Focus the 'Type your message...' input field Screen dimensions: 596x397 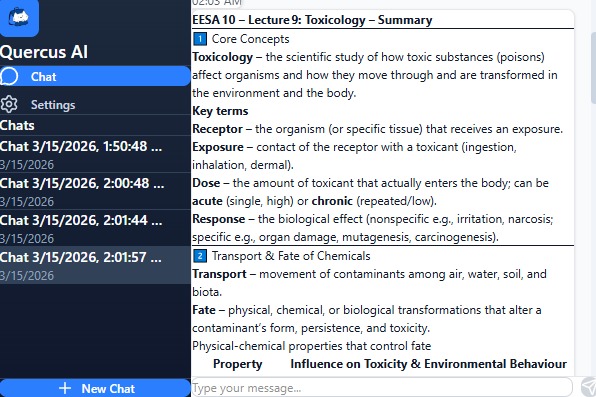(x=382, y=388)
